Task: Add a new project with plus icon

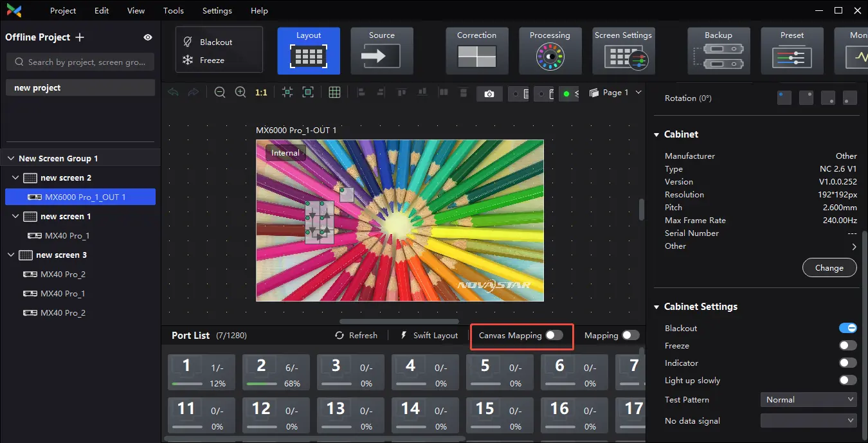Action: [80, 37]
